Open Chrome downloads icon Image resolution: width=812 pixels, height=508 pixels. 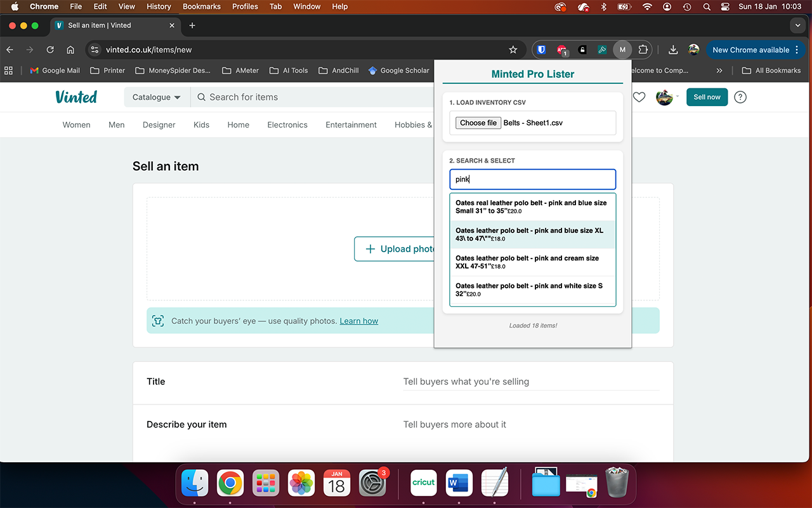[674, 50]
